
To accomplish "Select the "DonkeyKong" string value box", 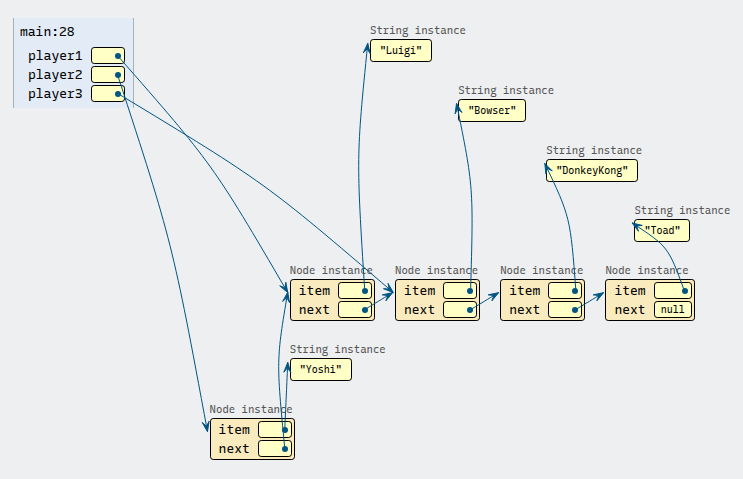I will (x=592, y=170).
